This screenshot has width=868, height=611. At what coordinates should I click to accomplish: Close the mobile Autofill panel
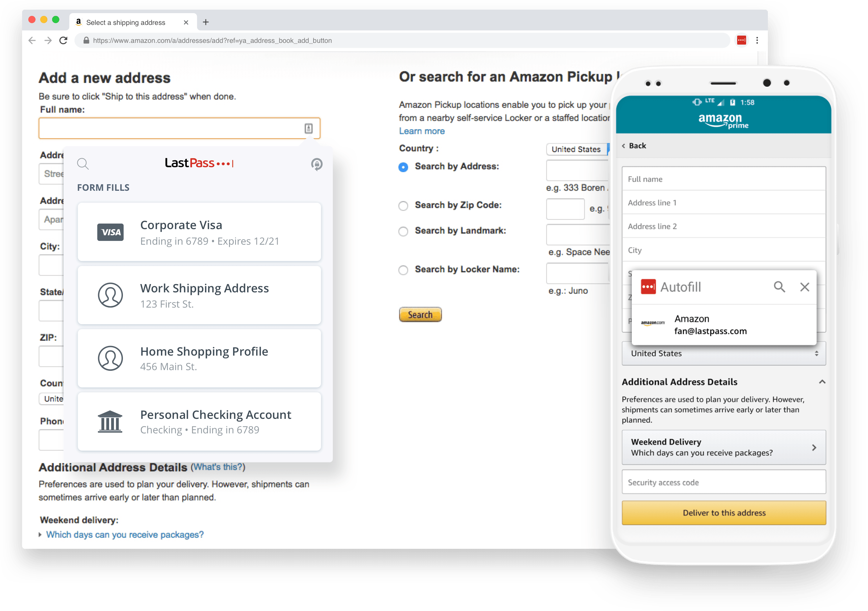click(x=804, y=287)
